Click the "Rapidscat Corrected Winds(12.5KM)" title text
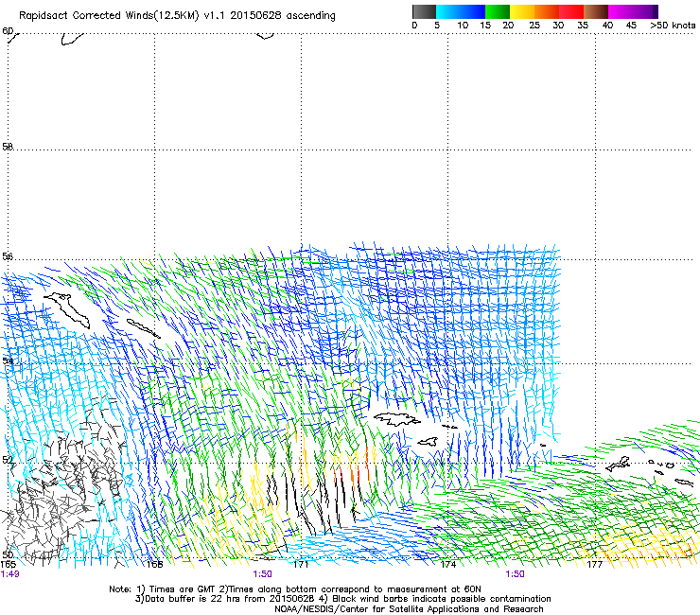Image resolution: width=700 pixels, height=615 pixels. click(x=109, y=16)
